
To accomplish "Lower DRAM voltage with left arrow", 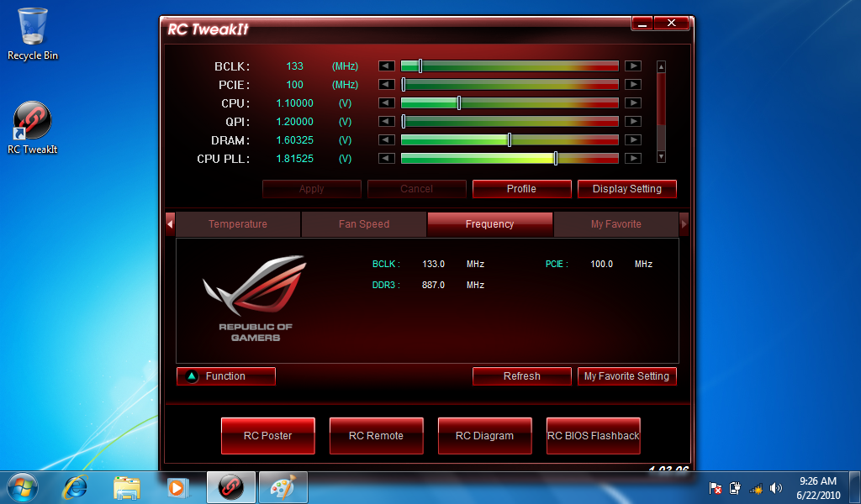I will (387, 139).
